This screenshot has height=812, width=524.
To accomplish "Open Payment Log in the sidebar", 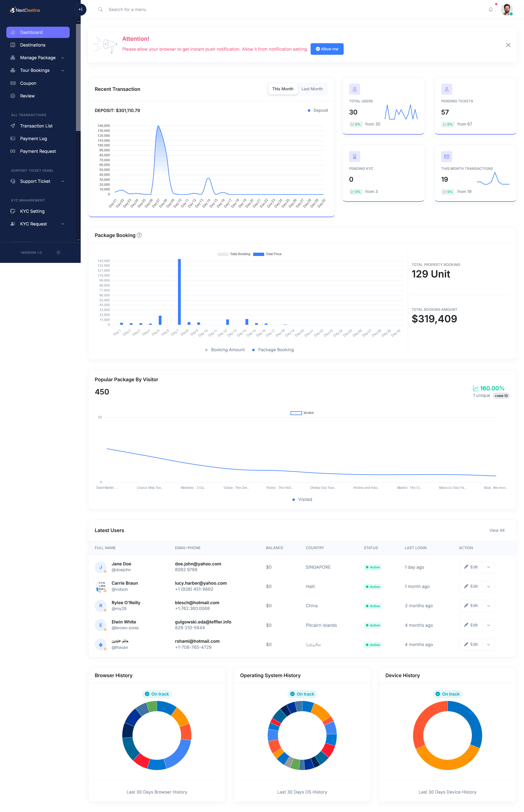I will (x=38, y=138).
